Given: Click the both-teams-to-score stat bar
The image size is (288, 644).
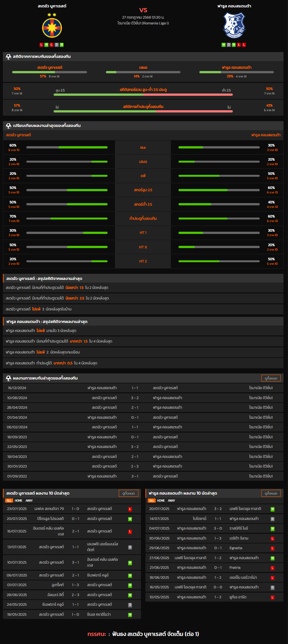Looking at the screenshot, I should click(x=143, y=112).
